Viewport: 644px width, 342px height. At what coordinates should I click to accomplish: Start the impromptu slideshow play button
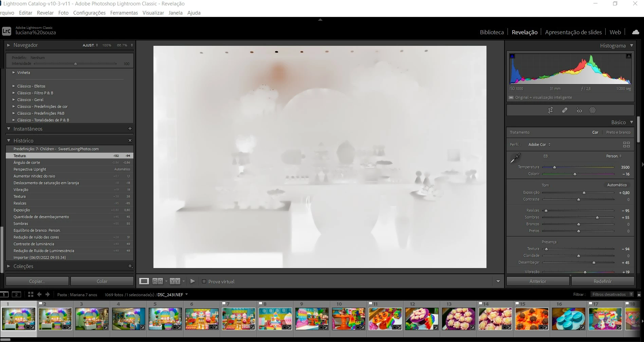[192, 281]
